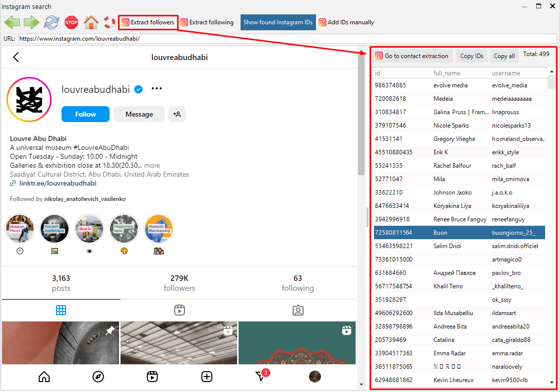Image resolution: width=560 pixels, height=392 pixels.
Task: Sort by the id column header
Action: [377, 73]
